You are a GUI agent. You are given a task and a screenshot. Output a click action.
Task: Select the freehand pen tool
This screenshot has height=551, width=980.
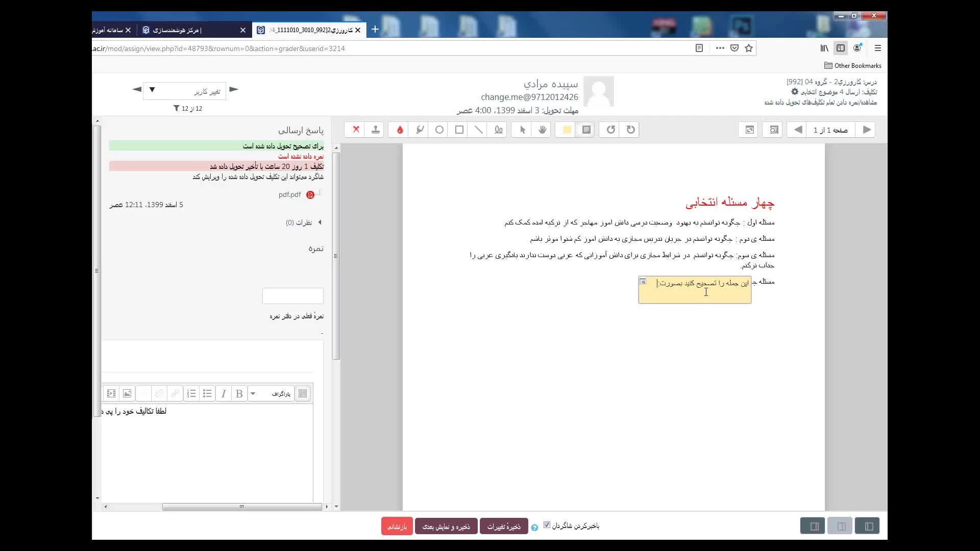coord(499,130)
